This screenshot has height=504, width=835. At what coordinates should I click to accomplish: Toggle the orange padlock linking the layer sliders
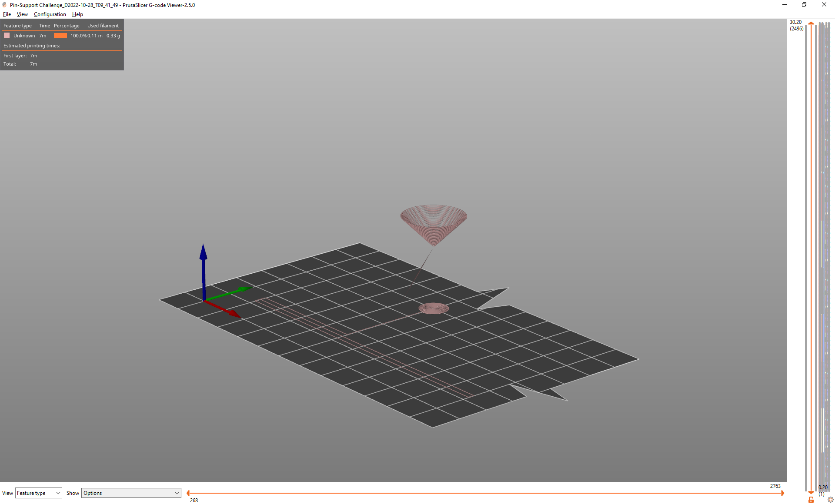tap(811, 500)
